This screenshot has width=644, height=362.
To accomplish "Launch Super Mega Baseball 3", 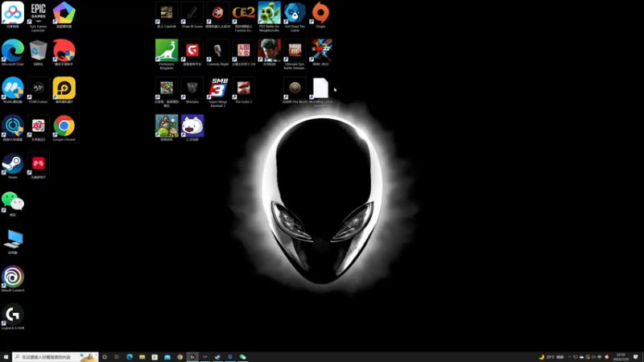I will [x=218, y=92].
